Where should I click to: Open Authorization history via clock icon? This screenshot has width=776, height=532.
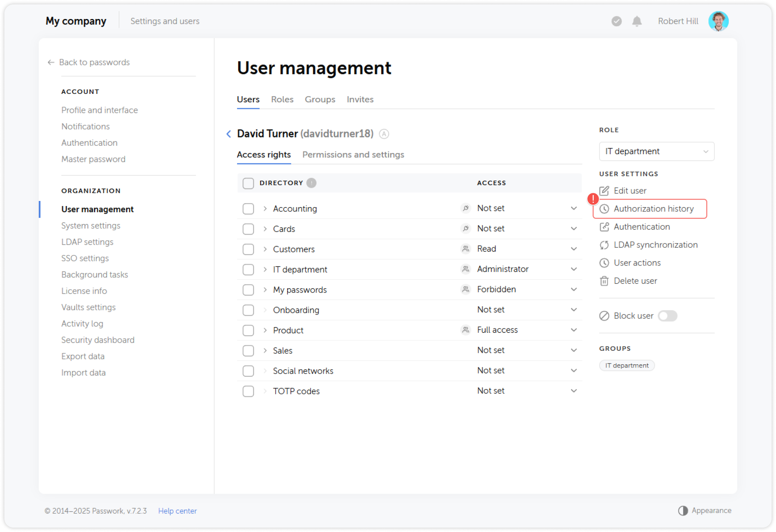pos(605,209)
